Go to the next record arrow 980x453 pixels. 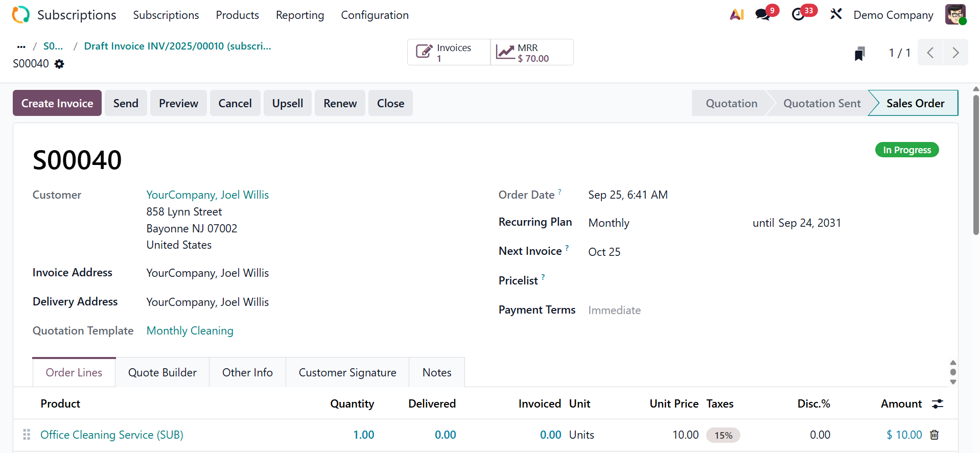coord(955,53)
